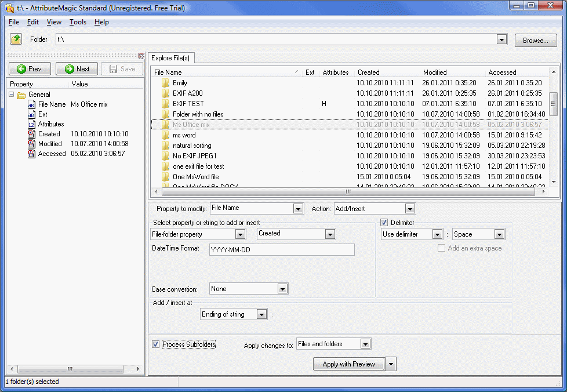The height and width of the screenshot is (392, 567).
Task: Open Use delimiter dropdown
Action: pyautogui.click(x=437, y=234)
